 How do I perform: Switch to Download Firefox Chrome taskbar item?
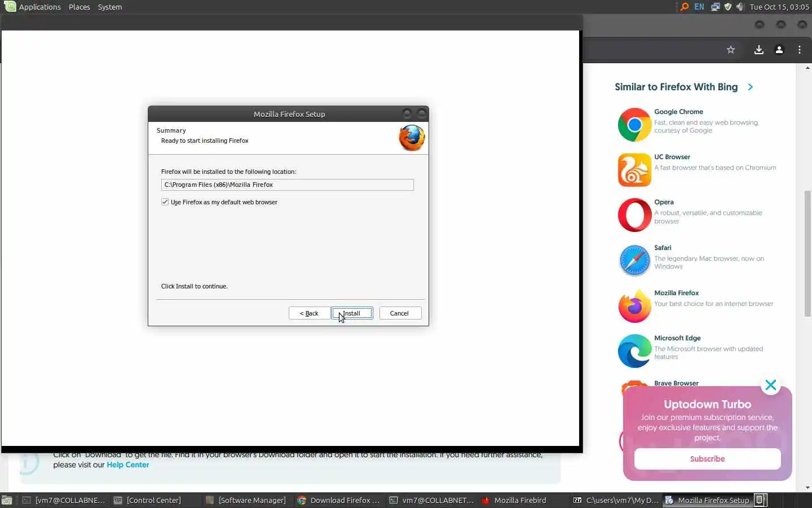click(338, 500)
